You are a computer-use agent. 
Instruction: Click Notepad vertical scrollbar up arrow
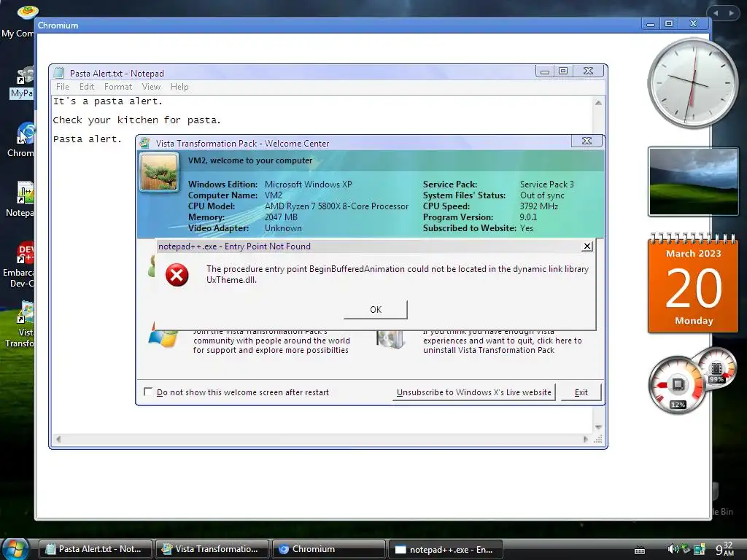tap(598, 102)
